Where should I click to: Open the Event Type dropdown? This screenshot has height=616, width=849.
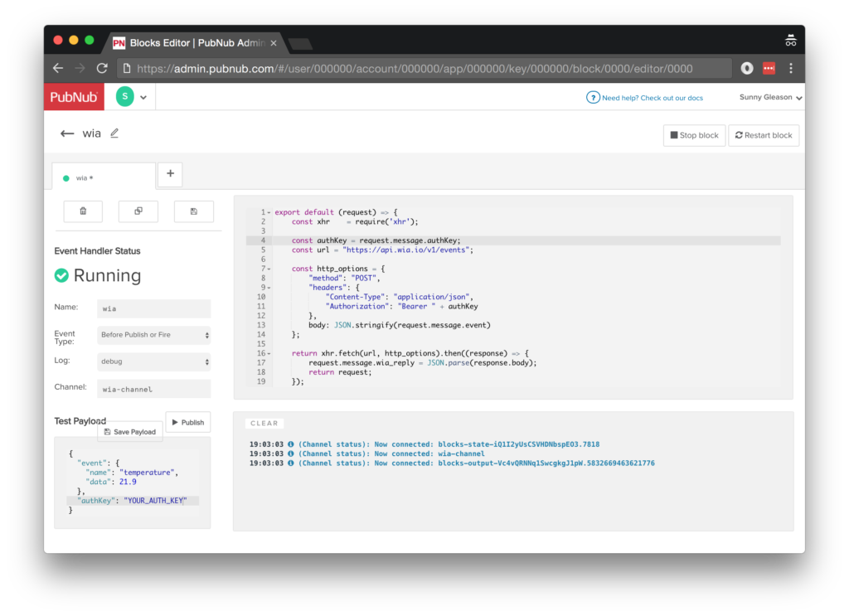(x=153, y=335)
